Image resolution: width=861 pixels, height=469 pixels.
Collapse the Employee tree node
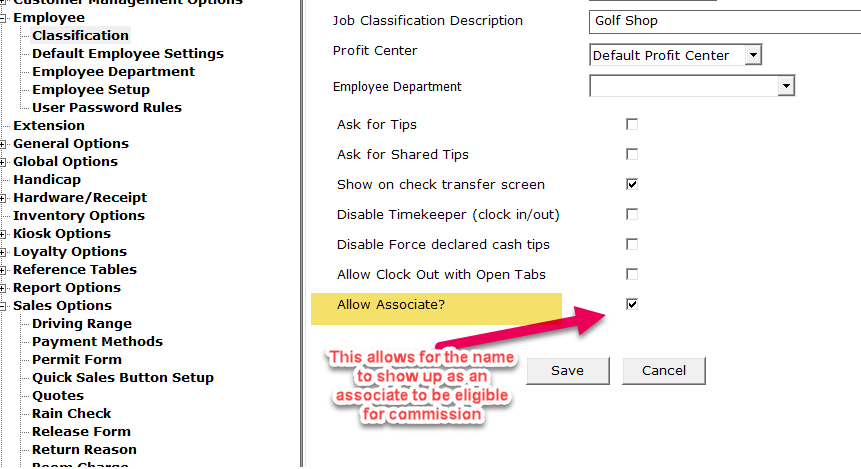point(5,18)
